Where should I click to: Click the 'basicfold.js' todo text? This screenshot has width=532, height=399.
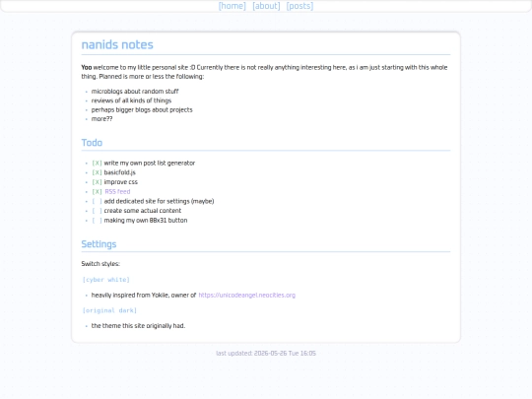(x=120, y=172)
